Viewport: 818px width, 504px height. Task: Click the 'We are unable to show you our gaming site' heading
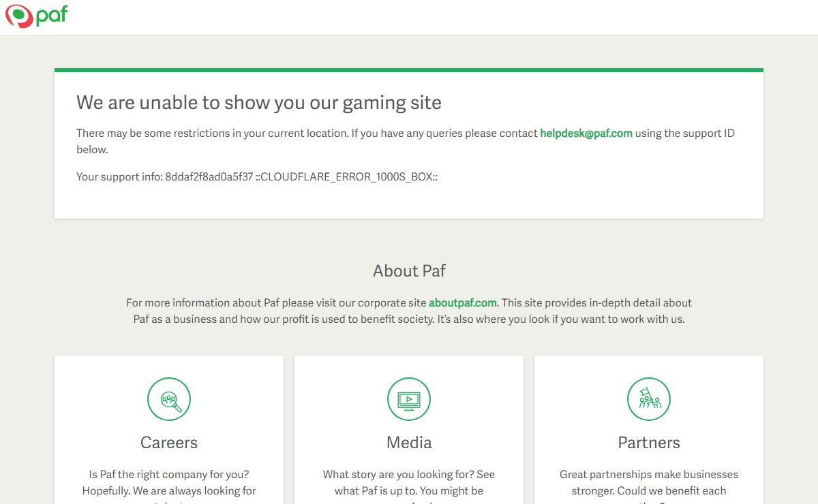tap(259, 103)
